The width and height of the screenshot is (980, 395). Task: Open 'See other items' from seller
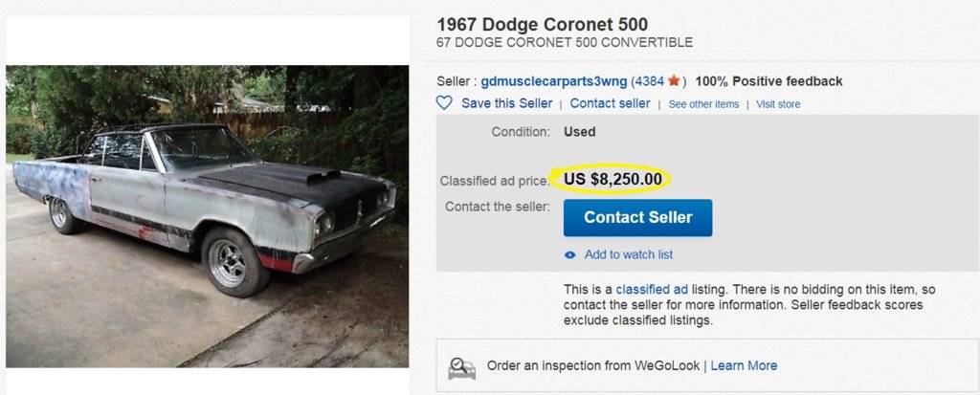tap(703, 103)
